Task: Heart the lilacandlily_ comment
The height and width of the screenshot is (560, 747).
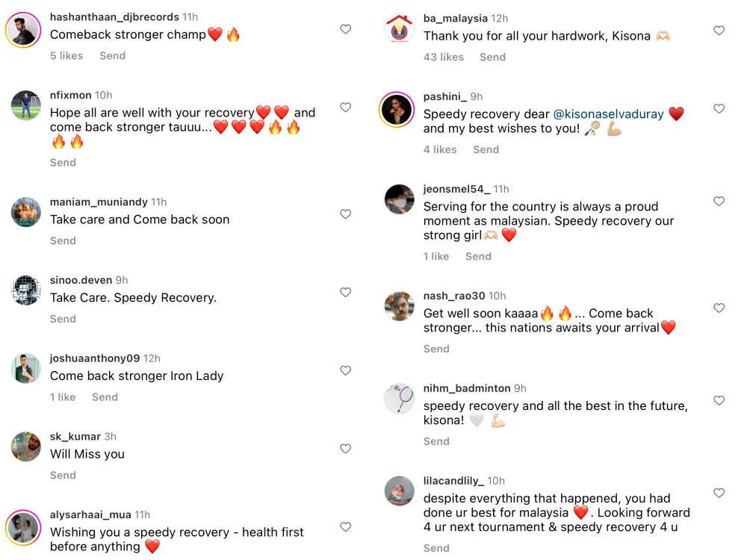Action: click(719, 494)
